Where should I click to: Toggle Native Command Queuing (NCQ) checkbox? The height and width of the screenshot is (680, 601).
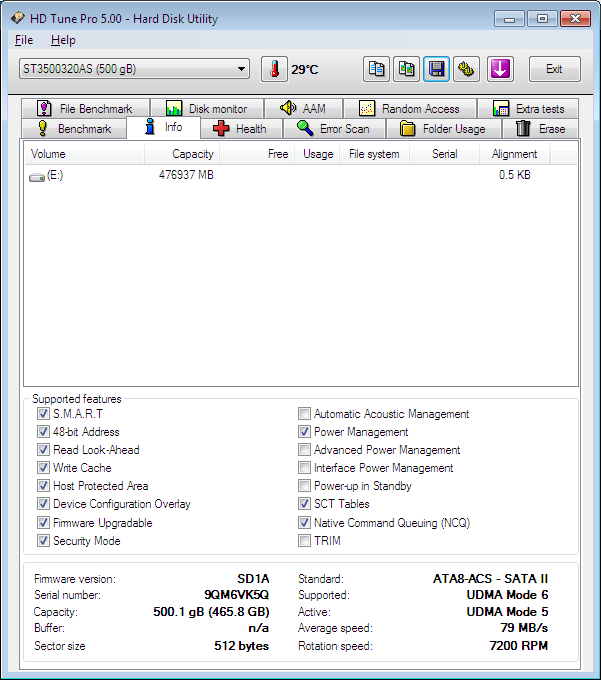(x=304, y=523)
